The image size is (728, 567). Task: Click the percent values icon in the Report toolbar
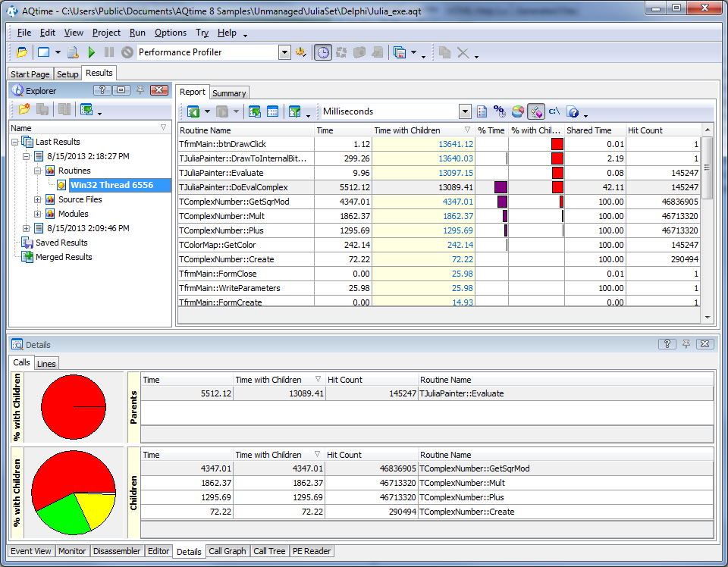(x=498, y=111)
